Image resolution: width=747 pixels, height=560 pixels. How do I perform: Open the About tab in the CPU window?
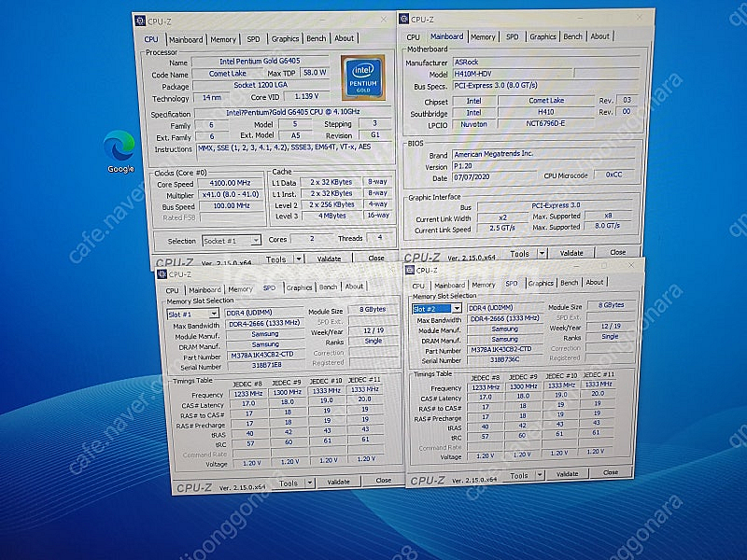344,38
